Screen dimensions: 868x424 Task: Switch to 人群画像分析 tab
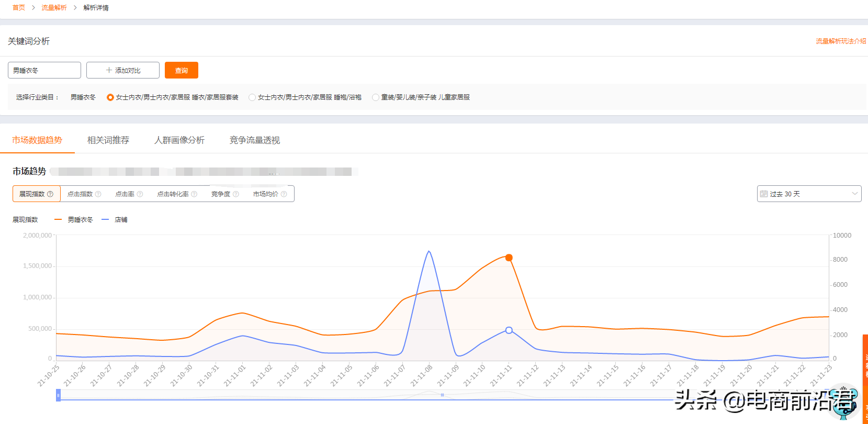(x=179, y=140)
